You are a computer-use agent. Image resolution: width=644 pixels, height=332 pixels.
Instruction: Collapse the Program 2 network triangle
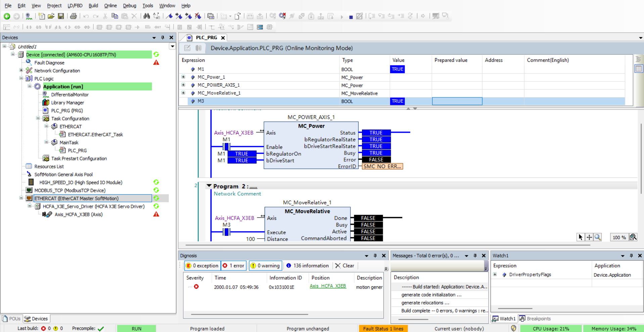(209, 186)
